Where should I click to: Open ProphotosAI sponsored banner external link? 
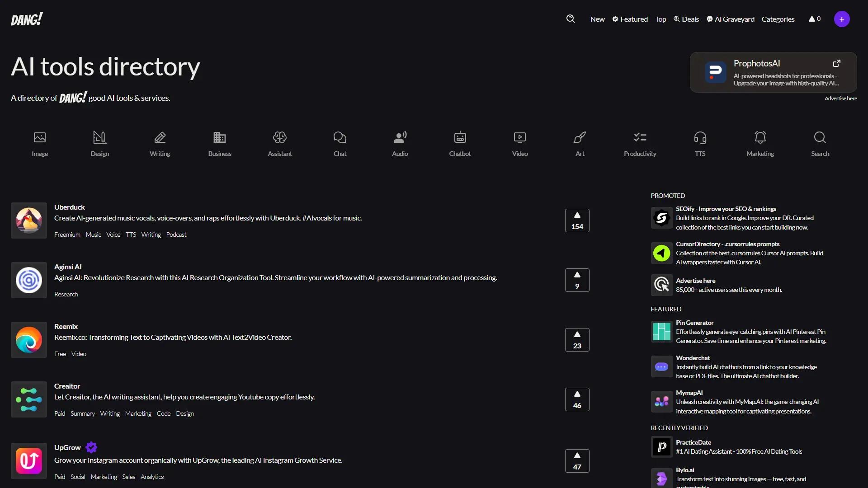click(x=836, y=63)
